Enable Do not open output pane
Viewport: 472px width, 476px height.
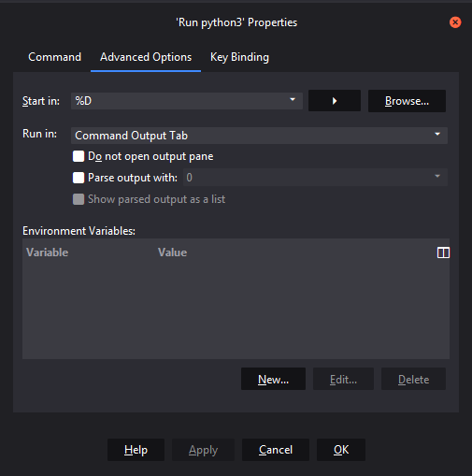pyautogui.click(x=79, y=156)
